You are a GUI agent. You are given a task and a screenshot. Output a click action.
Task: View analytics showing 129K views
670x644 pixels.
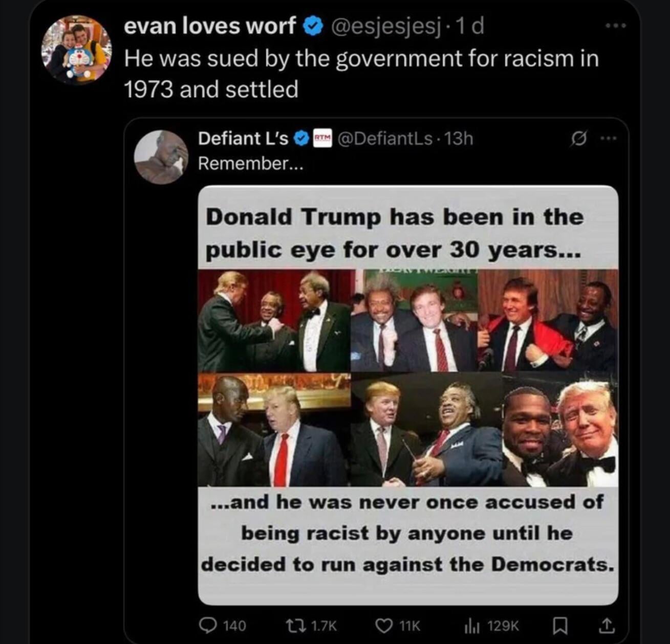pyautogui.click(x=470, y=625)
